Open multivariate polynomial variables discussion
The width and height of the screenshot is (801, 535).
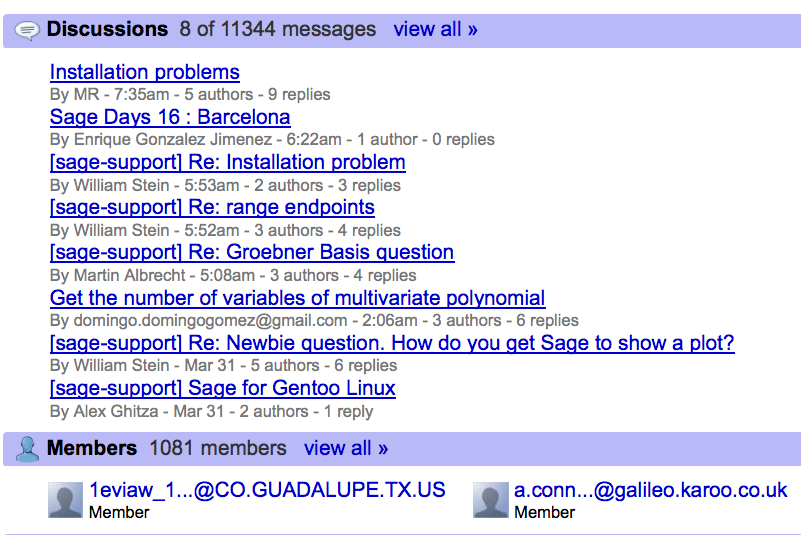coord(298,297)
